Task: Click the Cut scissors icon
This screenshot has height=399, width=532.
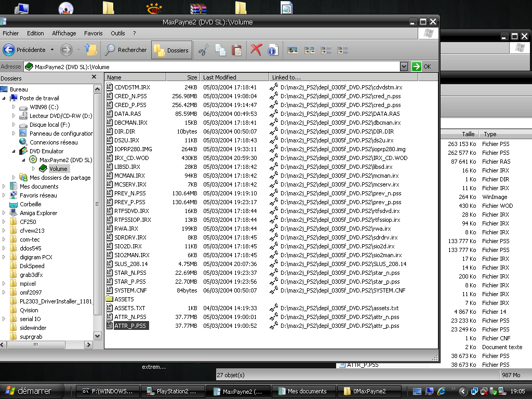Action: pyautogui.click(x=204, y=50)
